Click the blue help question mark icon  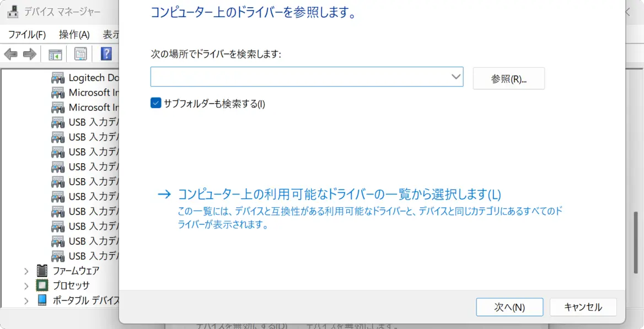point(106,54)
